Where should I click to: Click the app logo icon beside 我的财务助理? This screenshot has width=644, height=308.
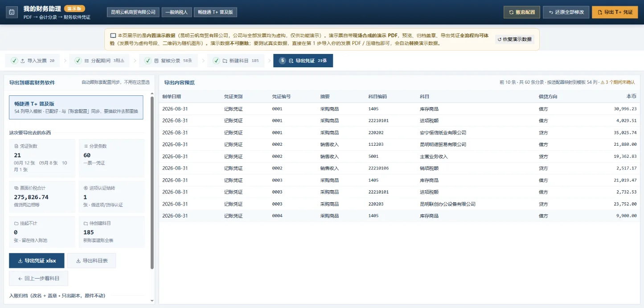point(12,12)
